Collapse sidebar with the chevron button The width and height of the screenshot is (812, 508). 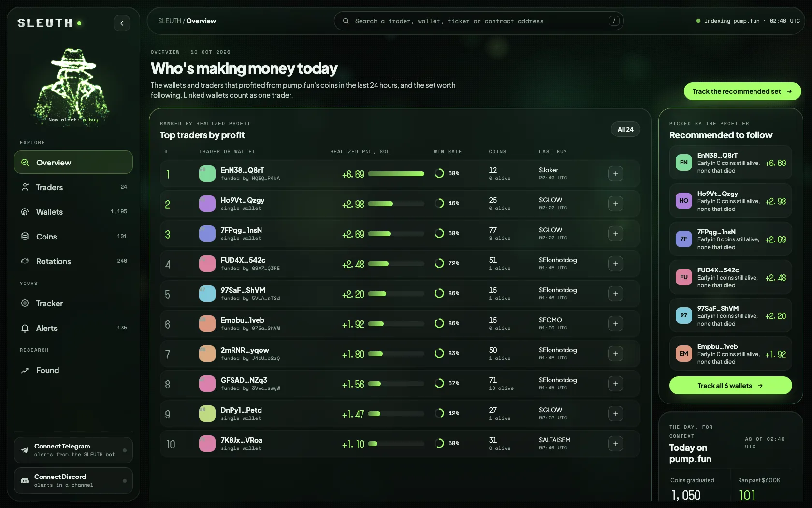click(x=122, y=23)
